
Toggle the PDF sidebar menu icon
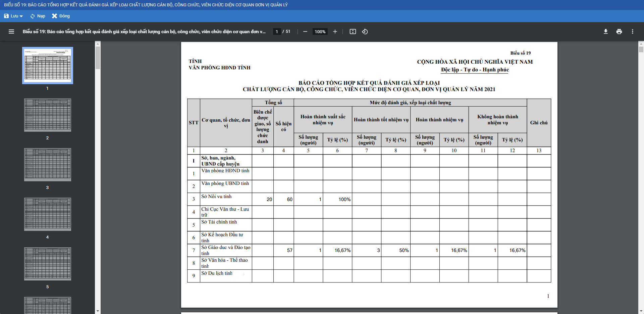point(11,32)
